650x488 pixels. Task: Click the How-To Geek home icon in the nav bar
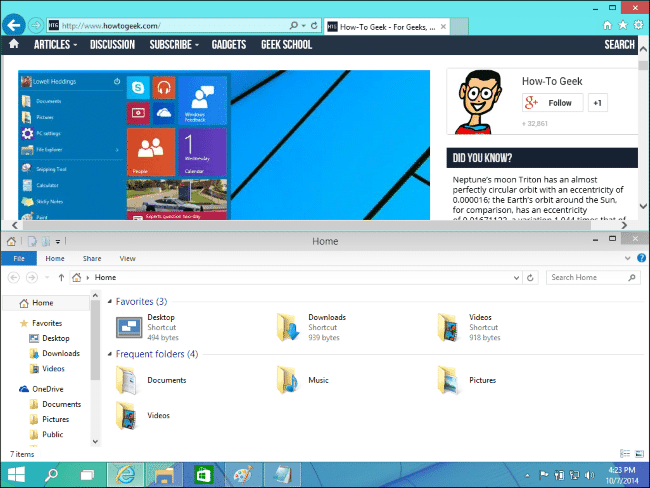click(14, 44)
